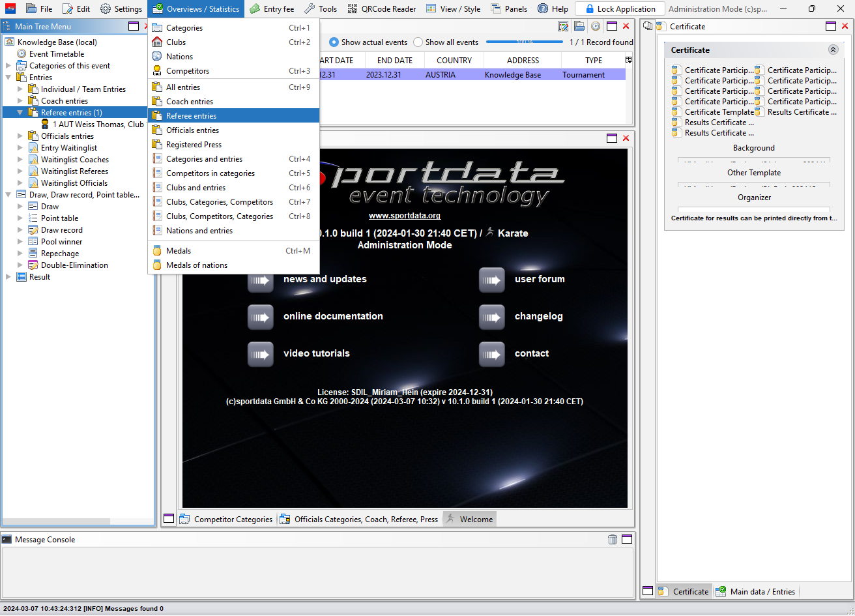The width and height of the screenshot is (855, 616).
Task: Click the clock icon in events toolbar
Action: click(596, 26)
